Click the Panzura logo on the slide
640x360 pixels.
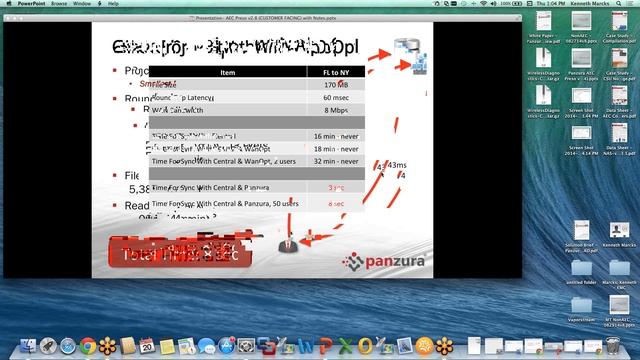tap(384, 261)
